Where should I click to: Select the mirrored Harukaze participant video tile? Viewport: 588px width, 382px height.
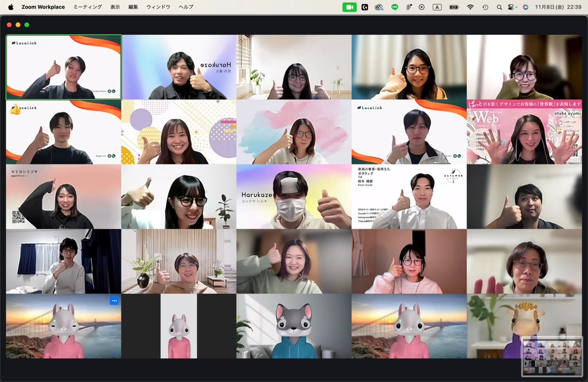pos(179,67)
